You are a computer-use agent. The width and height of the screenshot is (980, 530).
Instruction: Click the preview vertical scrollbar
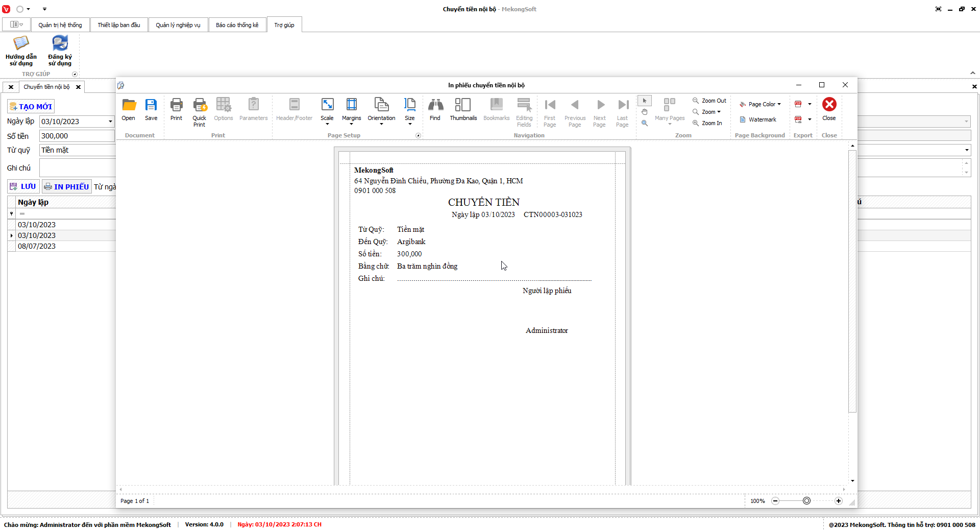coord(852,281)
